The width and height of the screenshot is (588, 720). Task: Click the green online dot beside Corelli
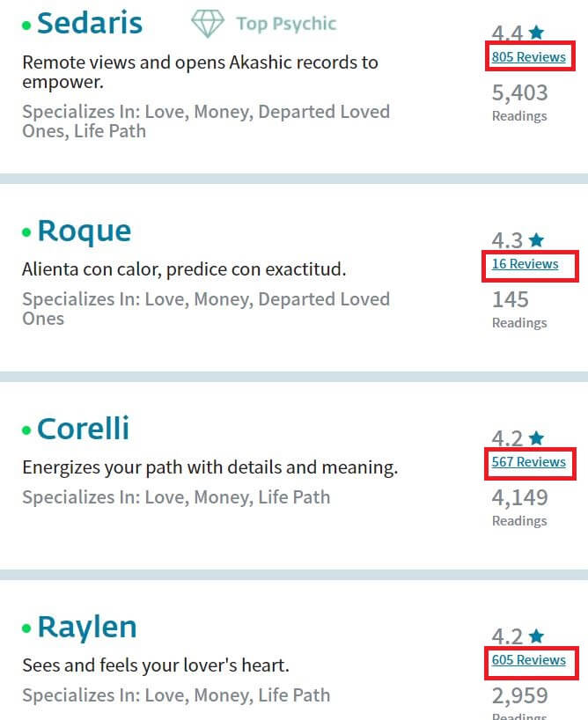pos(26,430)
